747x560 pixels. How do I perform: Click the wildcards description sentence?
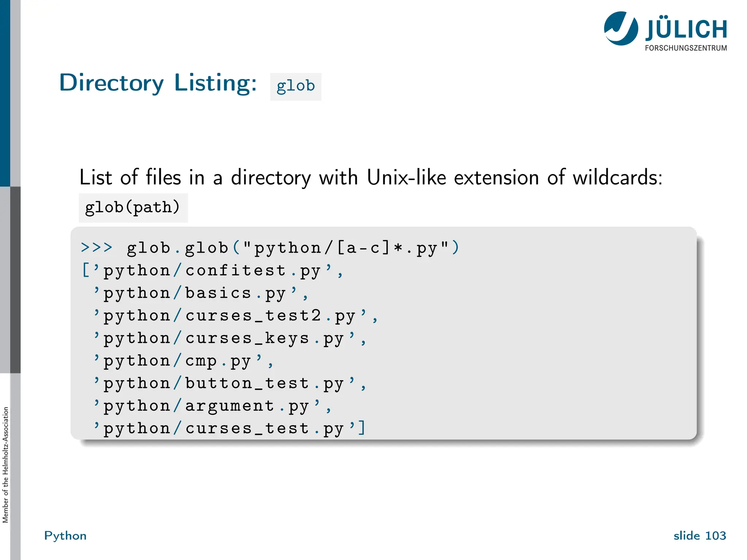click(x=371, y=178)
